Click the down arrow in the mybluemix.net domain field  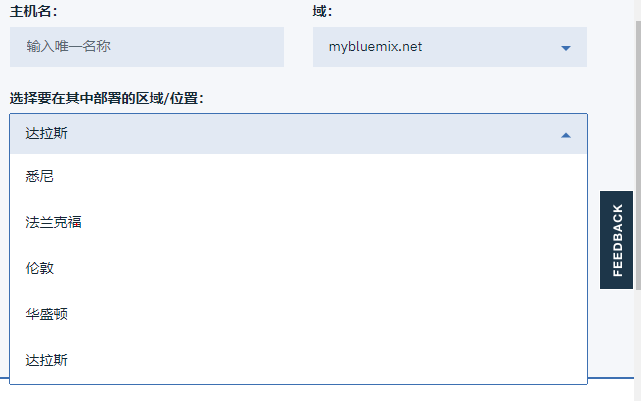pos(566,48)
